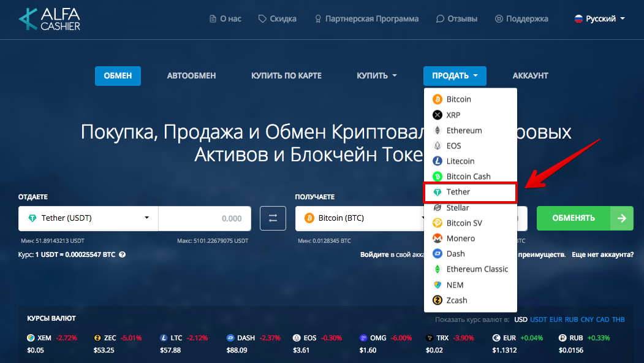Viewport: 644px width, 363px height.
Task: Click the Zcash icon in the dropdown menu
Action: pyautogui.click(x=437, y=300)
